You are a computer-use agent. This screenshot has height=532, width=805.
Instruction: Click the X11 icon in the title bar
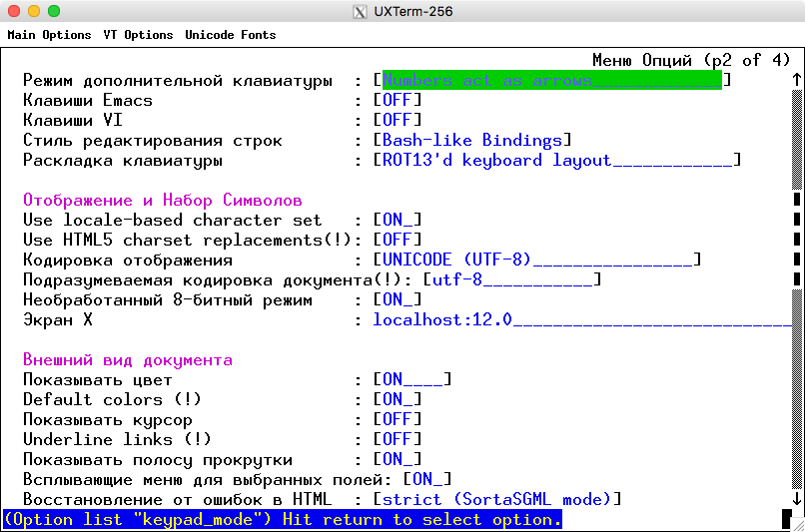(360, 12)
